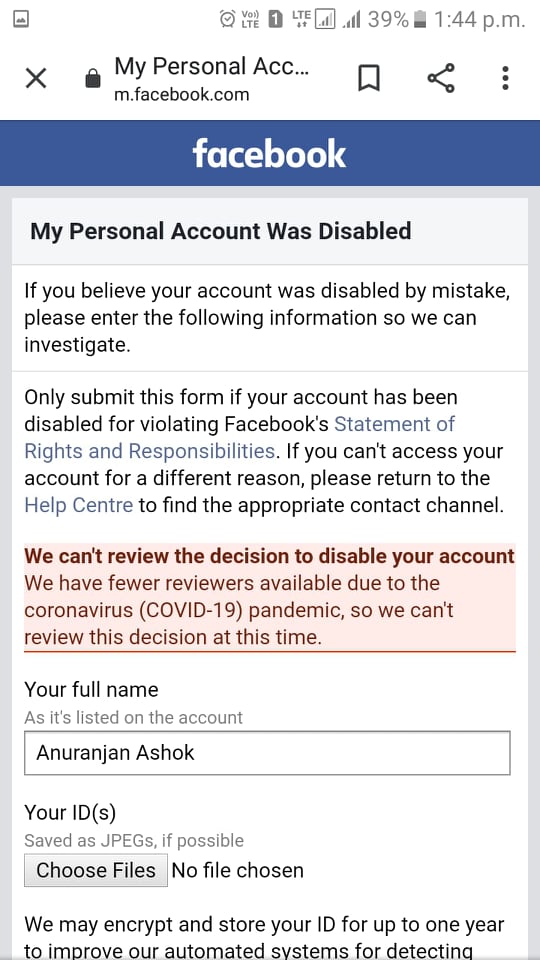
Task: Tap the Facebook logo in header
Action: pos(269,154)
